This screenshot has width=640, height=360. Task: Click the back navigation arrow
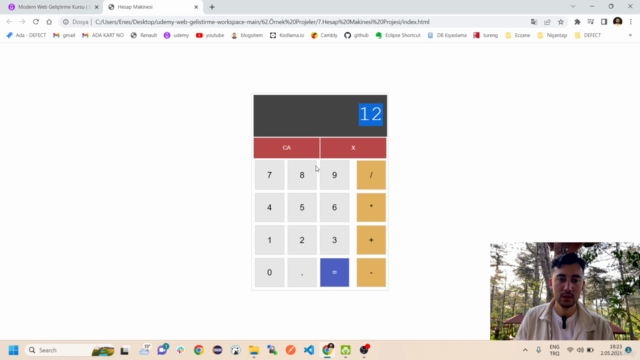pyautogui.click(x=9, y=22)
